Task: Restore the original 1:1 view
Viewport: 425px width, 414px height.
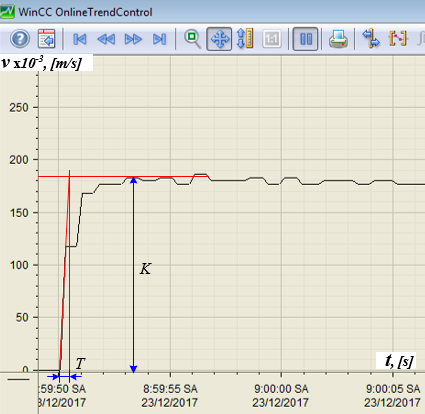Action: [272, 39]
